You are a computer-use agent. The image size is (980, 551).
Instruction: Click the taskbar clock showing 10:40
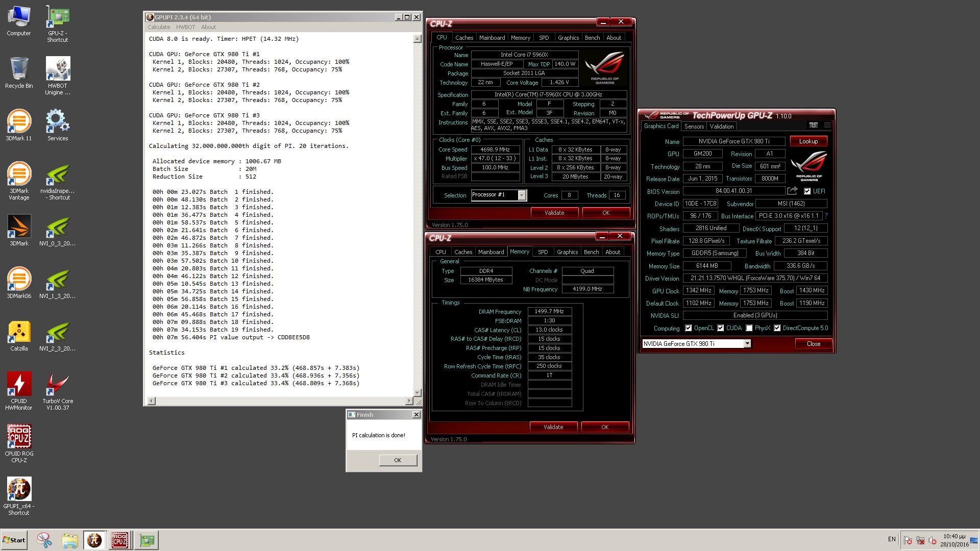tap(954, 540)
